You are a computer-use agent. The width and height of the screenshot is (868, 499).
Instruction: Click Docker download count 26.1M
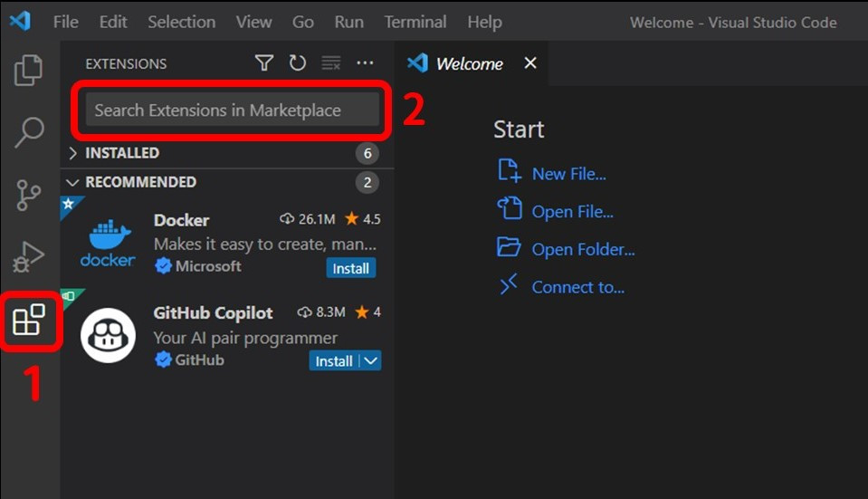(307, 219)
